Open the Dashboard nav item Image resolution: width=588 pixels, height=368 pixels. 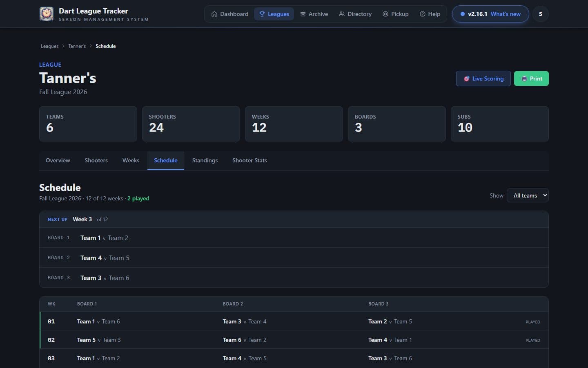point(229,14)
